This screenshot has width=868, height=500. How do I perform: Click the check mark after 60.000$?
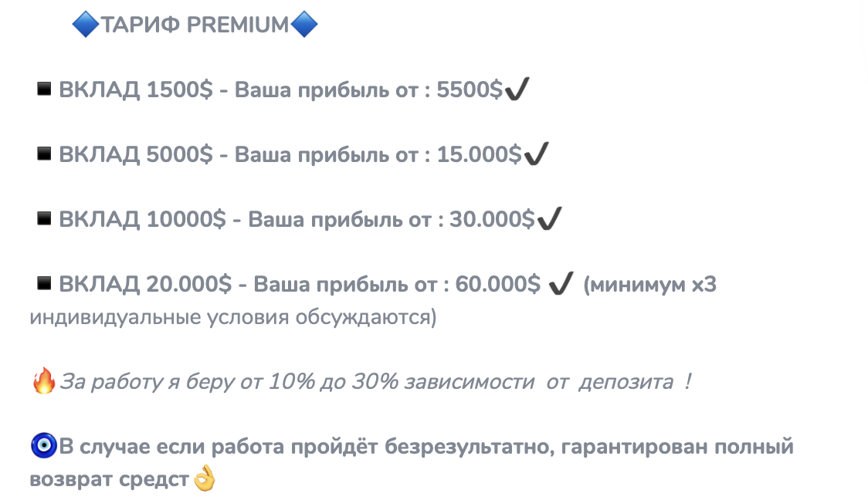coord(560,285)
